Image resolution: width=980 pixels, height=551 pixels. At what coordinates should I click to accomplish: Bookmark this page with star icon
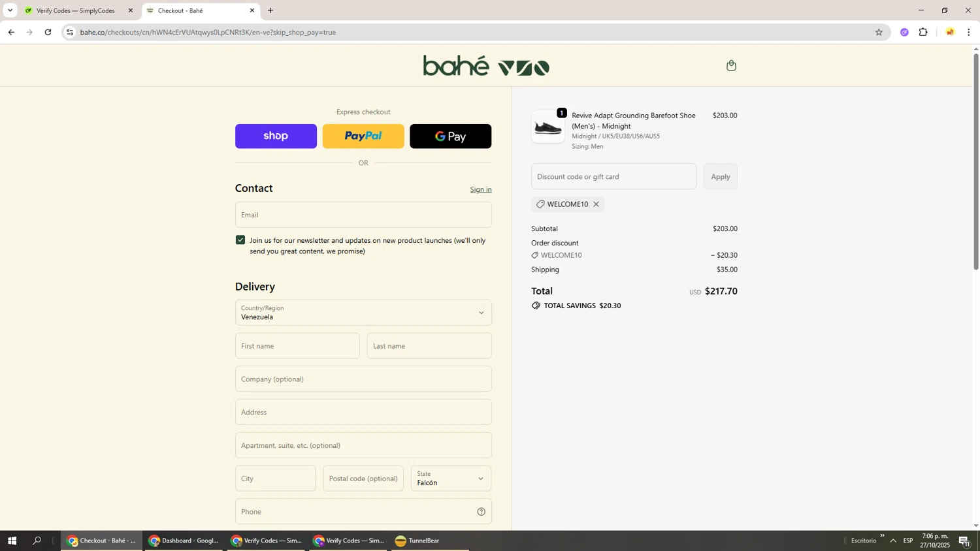(x=879, y=32)
